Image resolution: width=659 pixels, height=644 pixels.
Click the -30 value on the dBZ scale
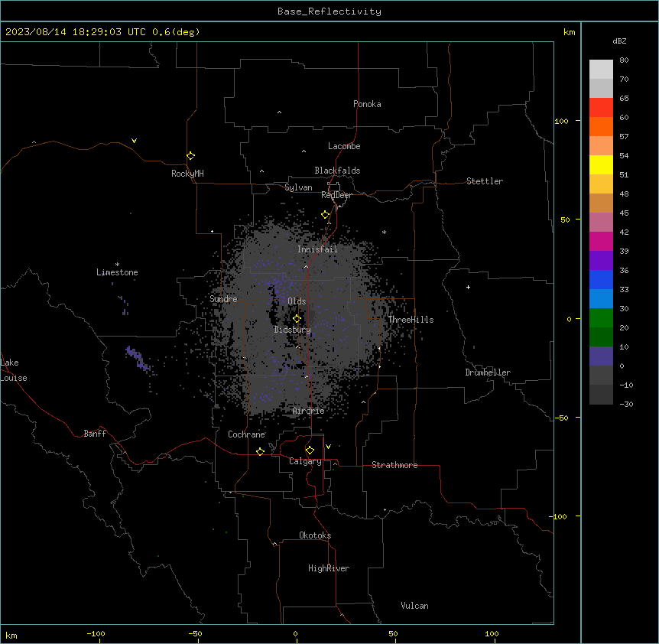point(626,404)
